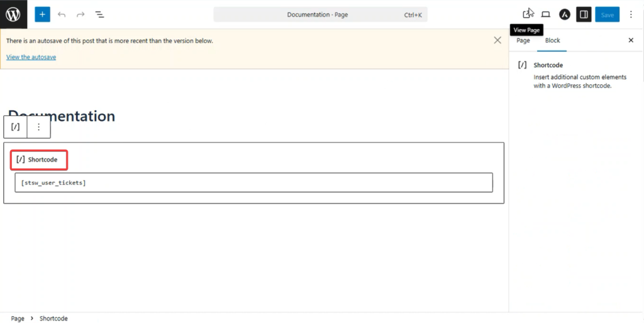644x323 pixels.
Task: Click the Shortcode label in the block
Action: coord(43,159)
